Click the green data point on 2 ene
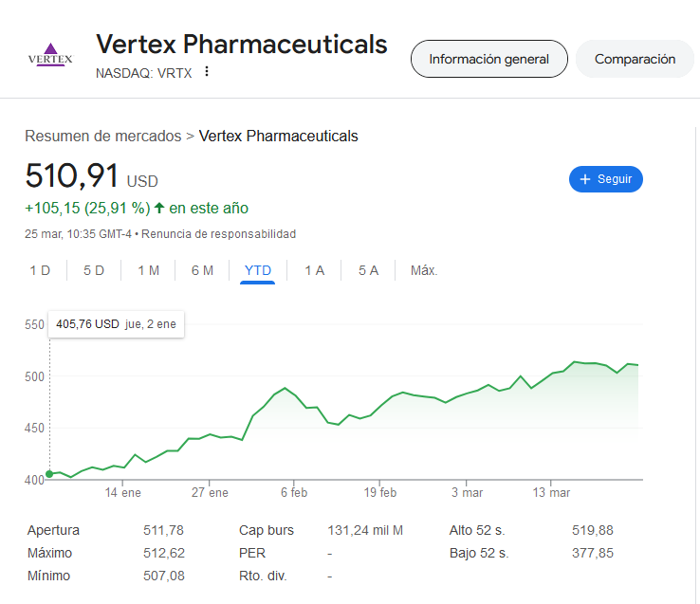 [49, 474]
